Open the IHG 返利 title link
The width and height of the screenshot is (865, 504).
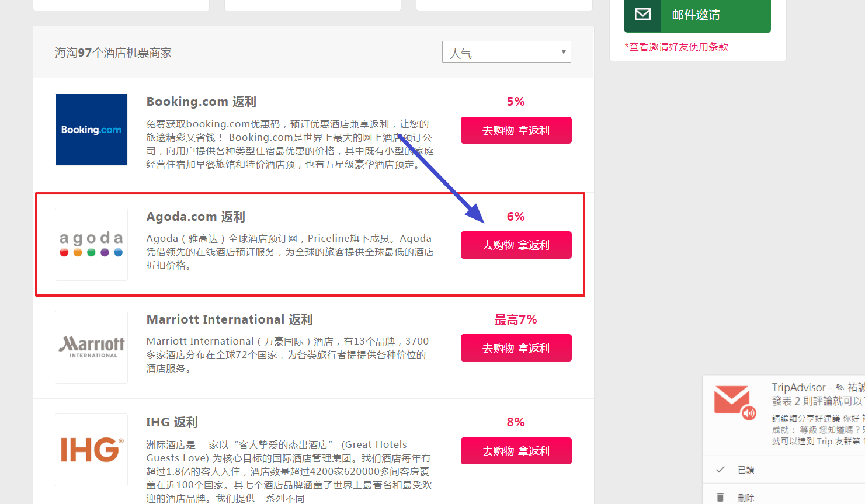coord(172,422)
